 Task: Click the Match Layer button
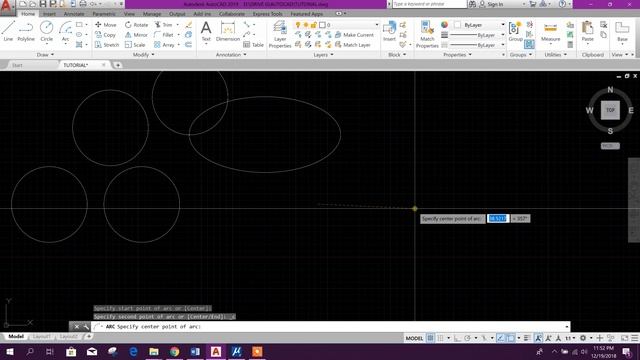(x=353, y=45)
